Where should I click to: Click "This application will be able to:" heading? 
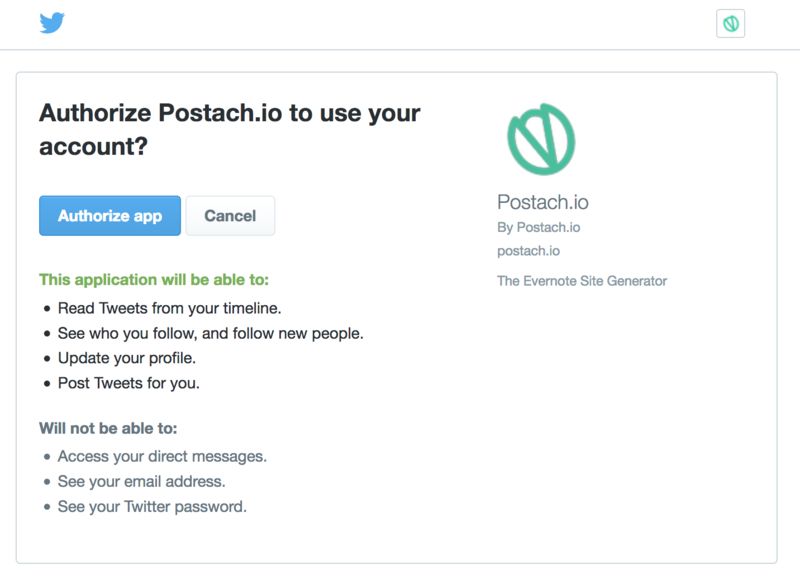click(154, 280)
